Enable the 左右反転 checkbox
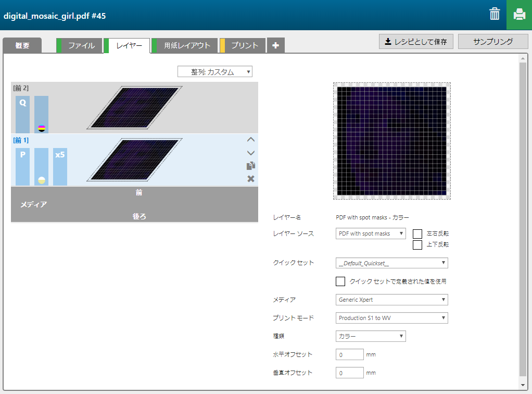This screenshot has height=394, width=532. (x=417, y=234)
